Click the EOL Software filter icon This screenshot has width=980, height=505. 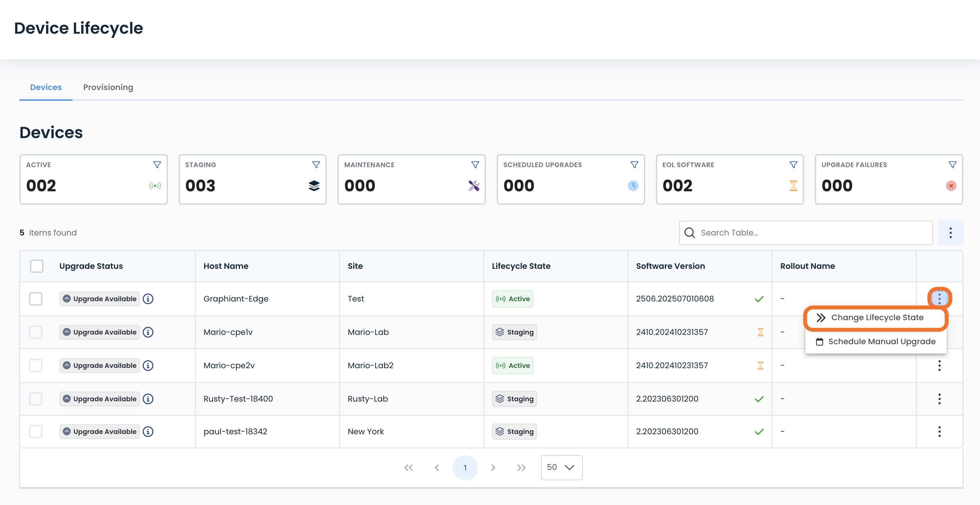click(x=793, y=165)
